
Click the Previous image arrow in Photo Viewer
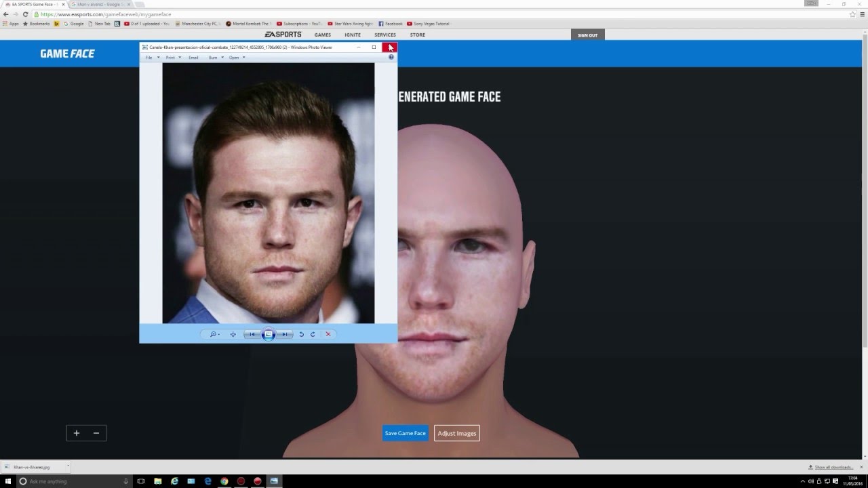(252, 334)
